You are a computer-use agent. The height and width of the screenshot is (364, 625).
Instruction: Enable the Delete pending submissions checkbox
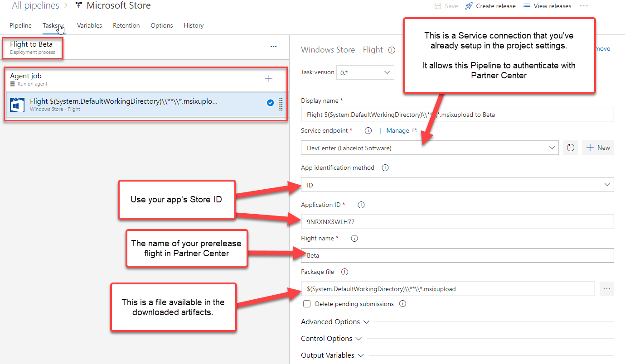click(x=307, y=304)
